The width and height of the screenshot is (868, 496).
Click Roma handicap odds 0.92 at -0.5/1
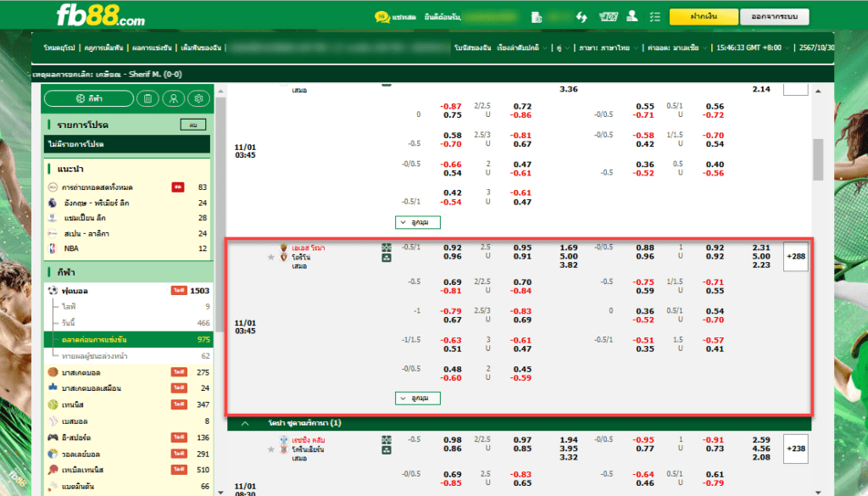coord(453,248)
